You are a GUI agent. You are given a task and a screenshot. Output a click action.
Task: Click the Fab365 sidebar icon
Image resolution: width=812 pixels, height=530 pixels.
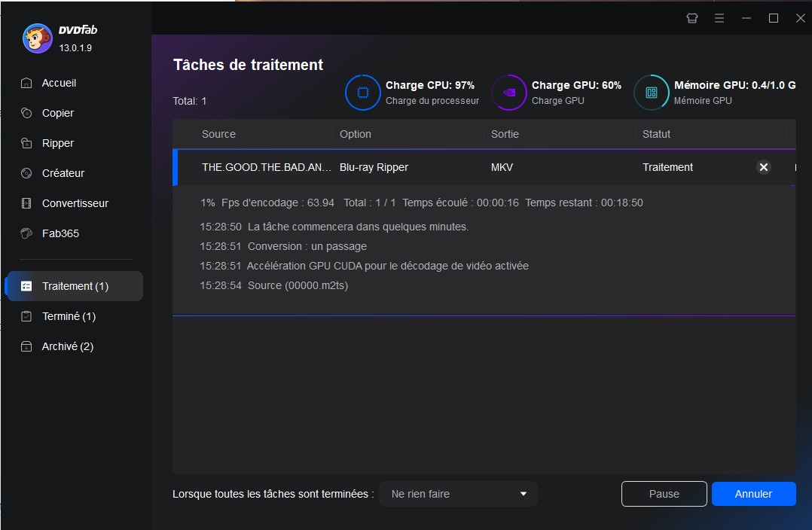pyautogui.click(x=26, y=233)
